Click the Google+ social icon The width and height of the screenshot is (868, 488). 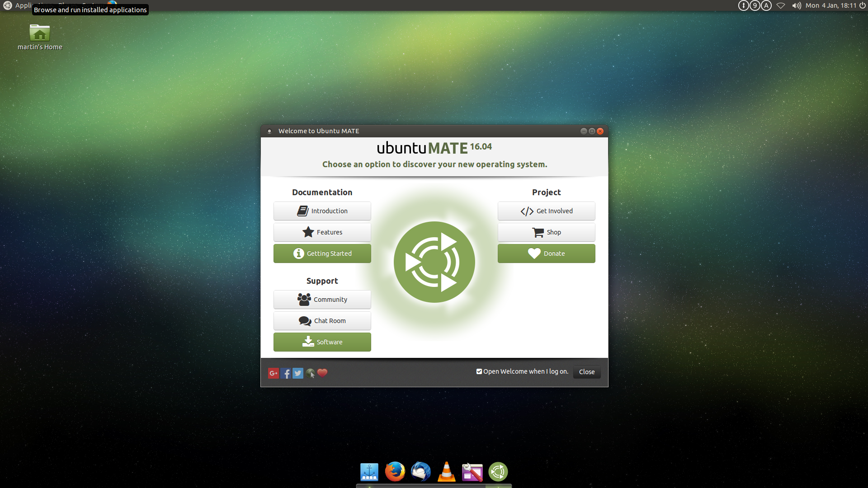[x=273, y=373]
